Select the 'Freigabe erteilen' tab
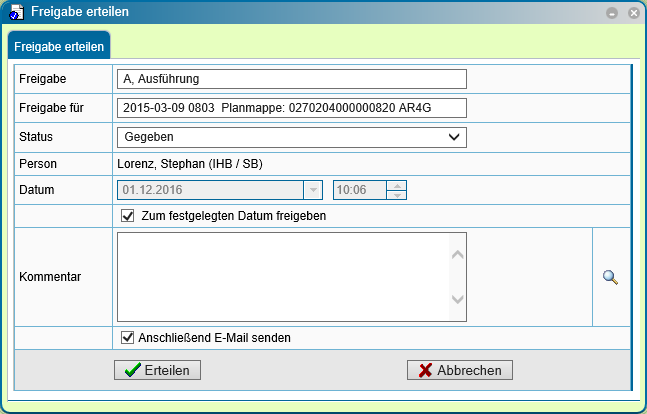The width and height of the screenshot is (647, 414). point(59,46)
